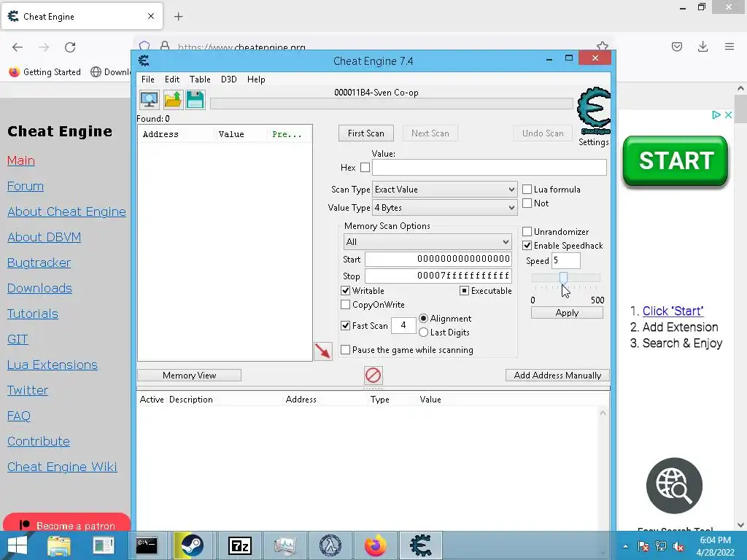Click the Value input field

pyautogui.click(x=489, y=167)
